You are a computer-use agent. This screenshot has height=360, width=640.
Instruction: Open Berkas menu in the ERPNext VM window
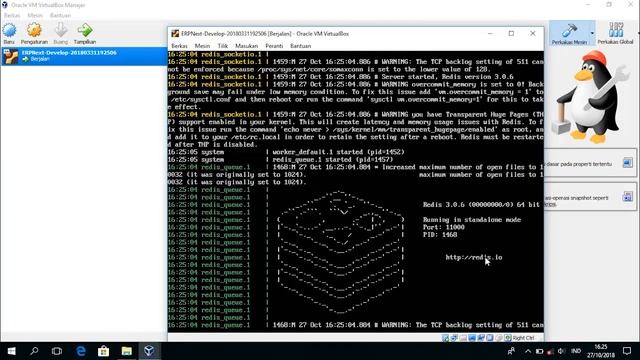point(180,46)
